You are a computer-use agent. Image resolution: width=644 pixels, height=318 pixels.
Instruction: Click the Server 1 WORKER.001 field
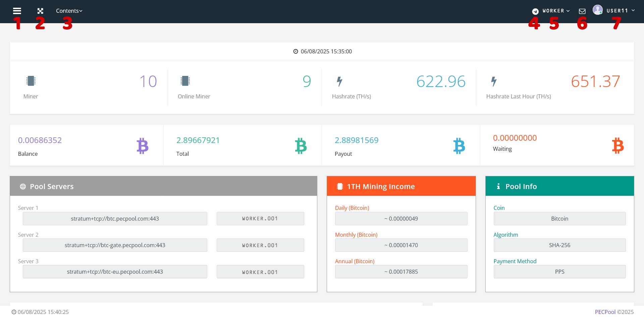[x=260, y=219]
